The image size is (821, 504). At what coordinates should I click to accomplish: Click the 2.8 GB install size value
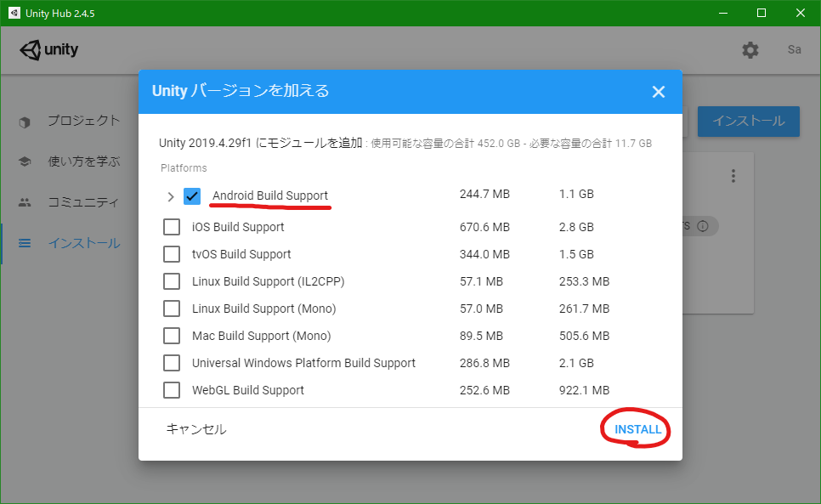coord(576,227)
